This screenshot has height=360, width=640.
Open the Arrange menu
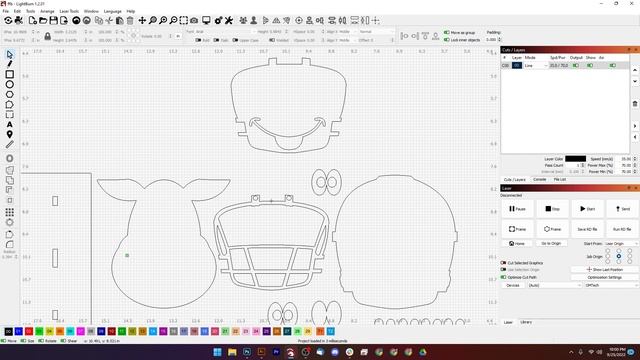click(x=47, y=11)
